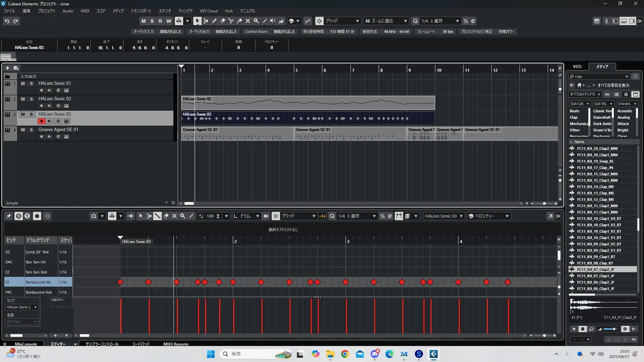Select the Zoom tool in drum editor toolbar
The height and width of the screenshot is (362, 644).
coord(183,216)
